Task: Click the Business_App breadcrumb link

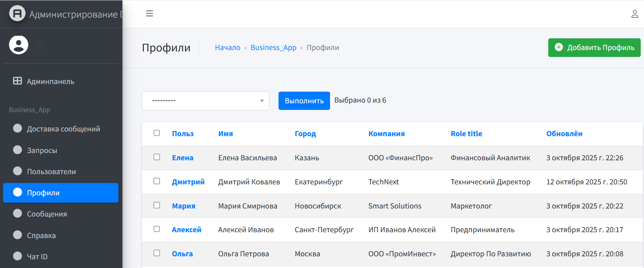Action: 273,47
